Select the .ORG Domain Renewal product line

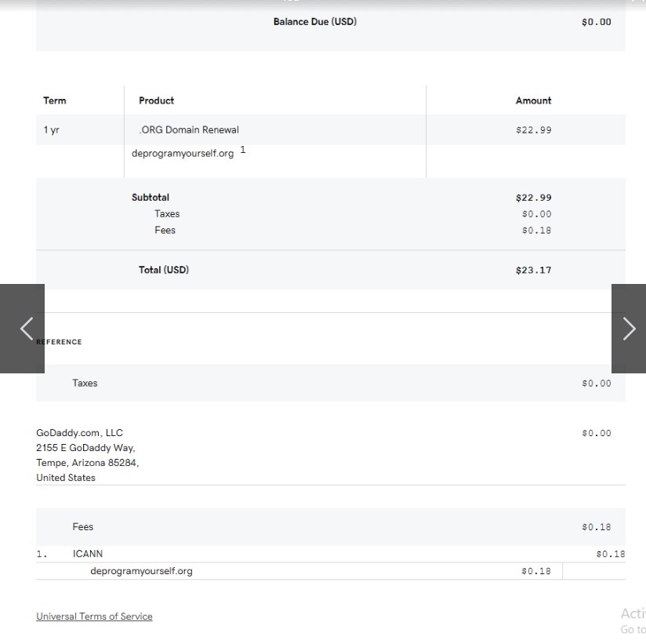[x=189, y=130]
